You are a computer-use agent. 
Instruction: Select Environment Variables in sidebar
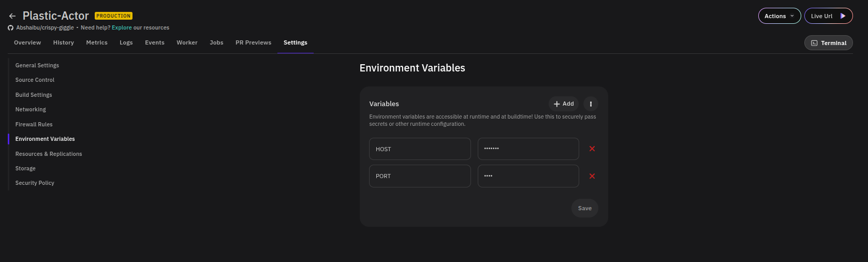tap(45, 139)
